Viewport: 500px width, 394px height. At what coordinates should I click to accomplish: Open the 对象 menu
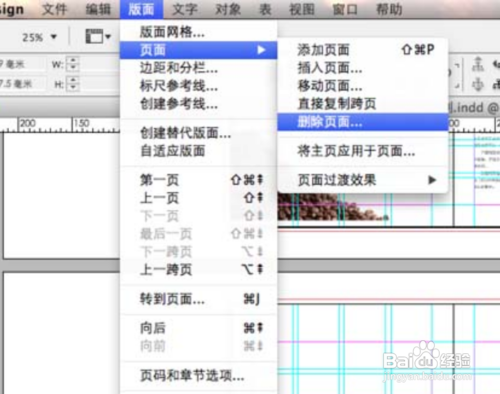[228, 9]
